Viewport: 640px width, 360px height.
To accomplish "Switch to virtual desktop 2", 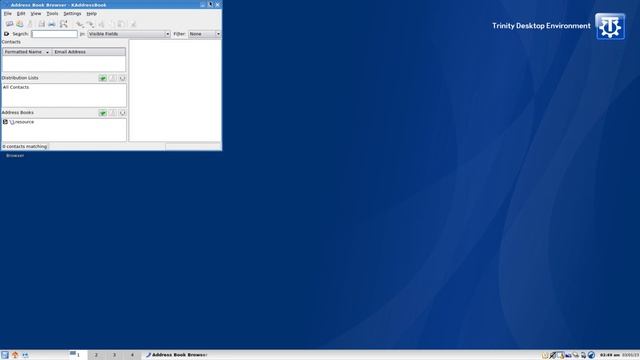I will (96, 355).
